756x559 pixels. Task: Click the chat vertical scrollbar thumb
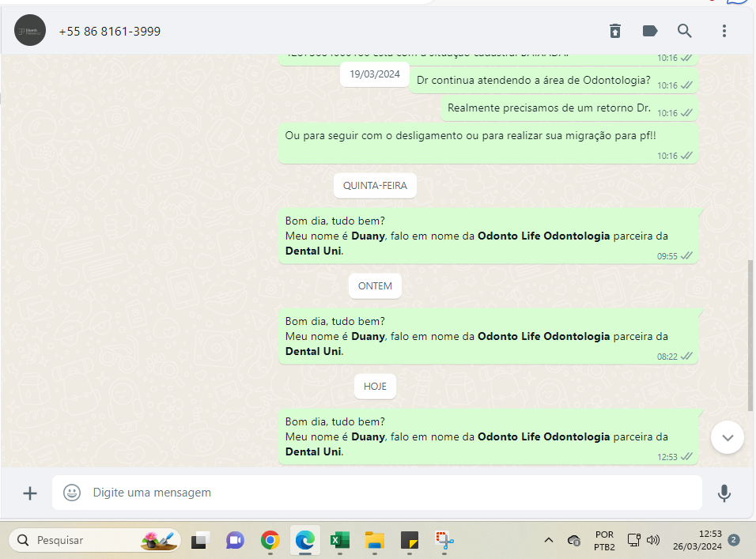[x=750, y=335]
